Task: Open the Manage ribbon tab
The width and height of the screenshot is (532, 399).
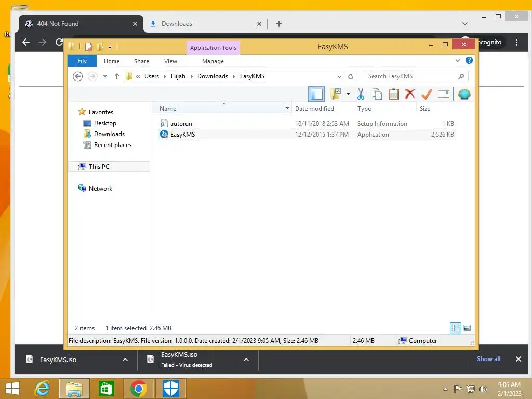Action: (x=212, y=61)
